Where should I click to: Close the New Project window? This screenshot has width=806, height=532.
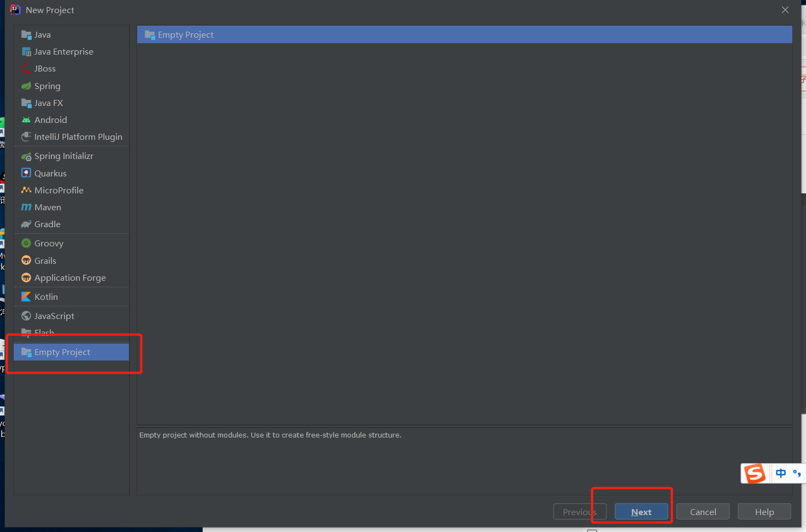pyautogui.click(x=785, y=10)
